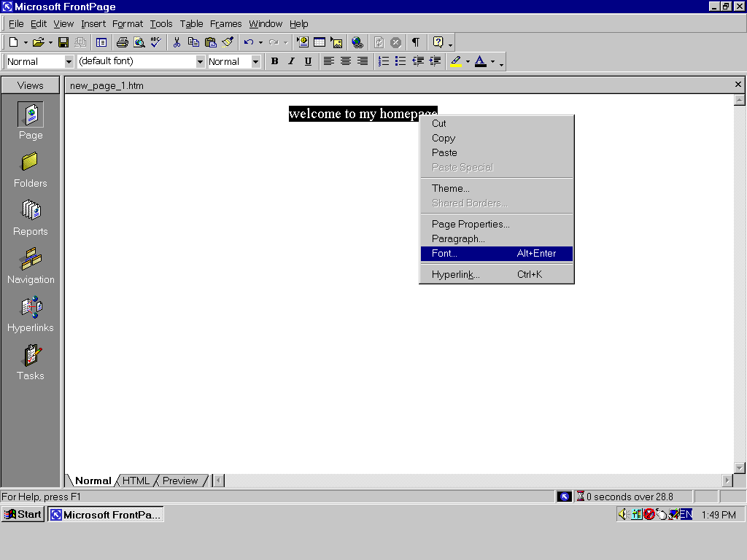
Task: Toggle show paragraph marks button
Action: pos(415,42)
